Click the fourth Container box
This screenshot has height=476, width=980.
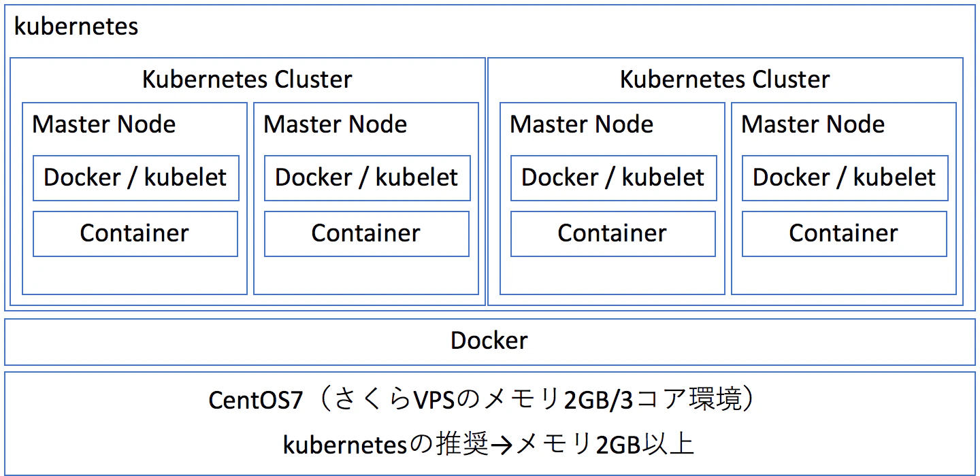[845, 234]
